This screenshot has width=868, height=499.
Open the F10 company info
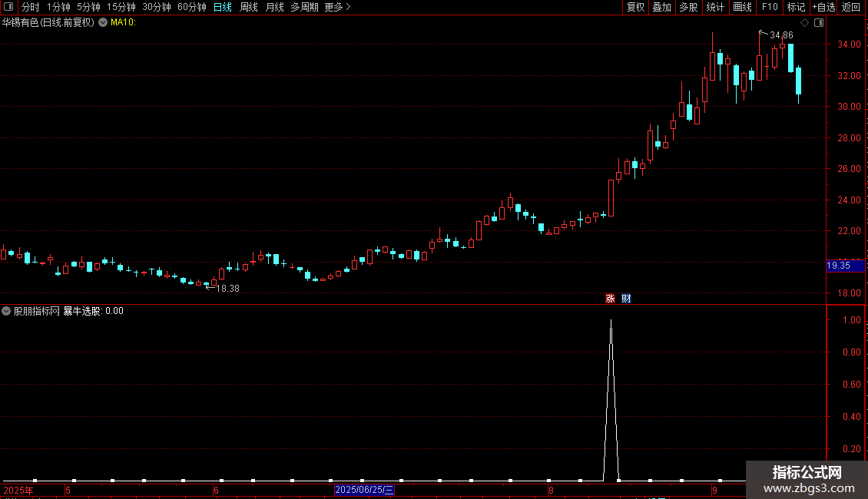click(x=770, y=7)
